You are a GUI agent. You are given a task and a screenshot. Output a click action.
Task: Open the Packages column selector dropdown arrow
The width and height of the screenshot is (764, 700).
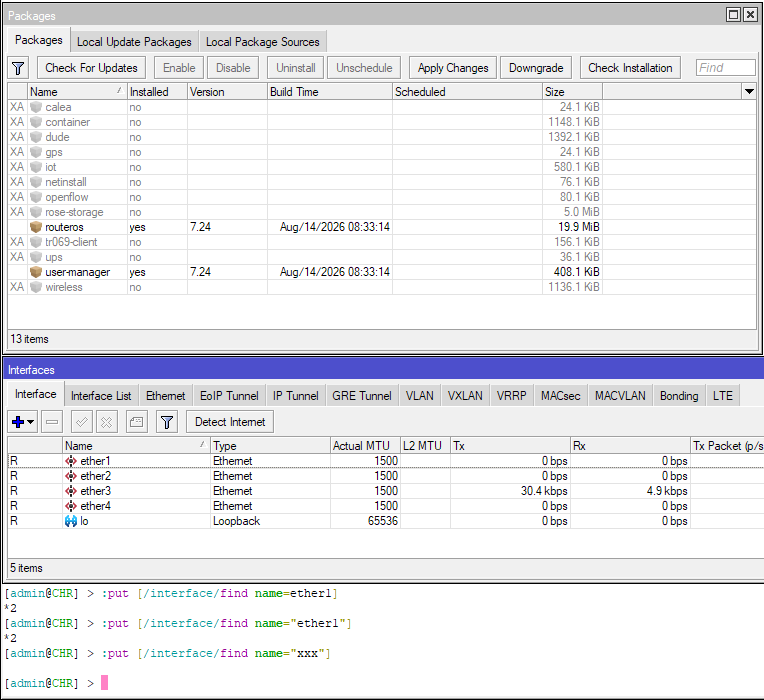tap(749, 92)
